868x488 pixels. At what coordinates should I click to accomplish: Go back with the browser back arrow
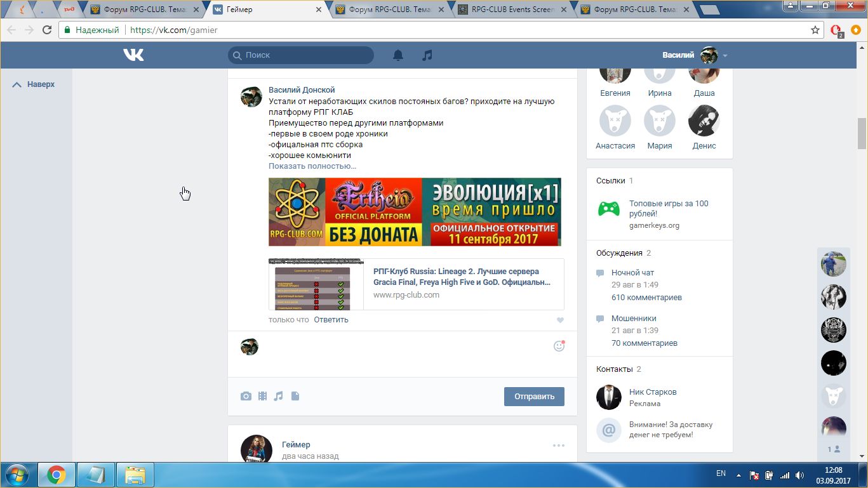coord(11,30)
